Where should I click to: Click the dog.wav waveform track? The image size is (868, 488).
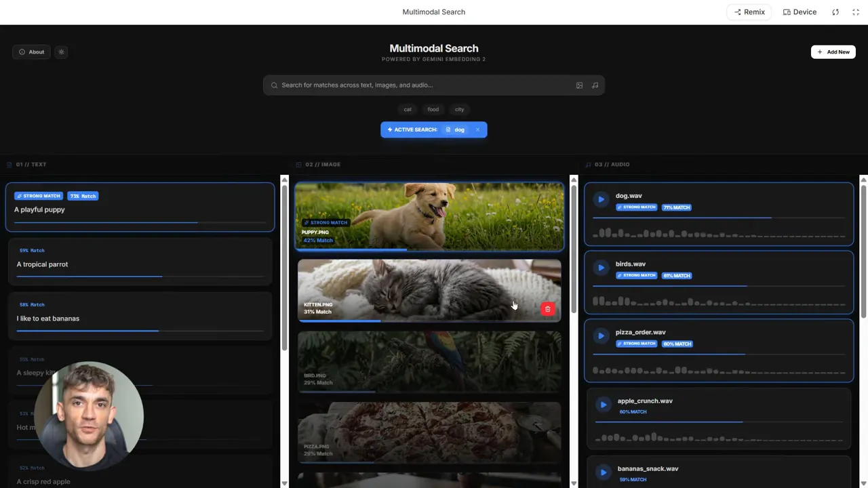coord(719,234)
